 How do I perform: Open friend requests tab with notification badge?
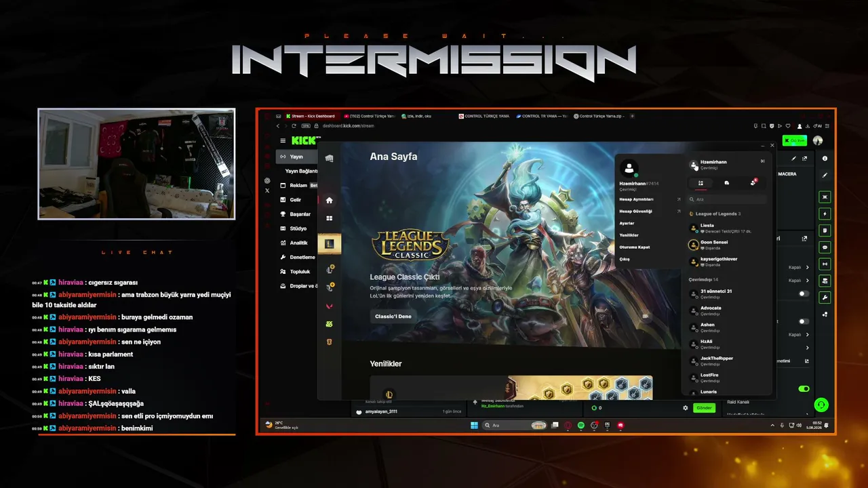click(753, 182)
